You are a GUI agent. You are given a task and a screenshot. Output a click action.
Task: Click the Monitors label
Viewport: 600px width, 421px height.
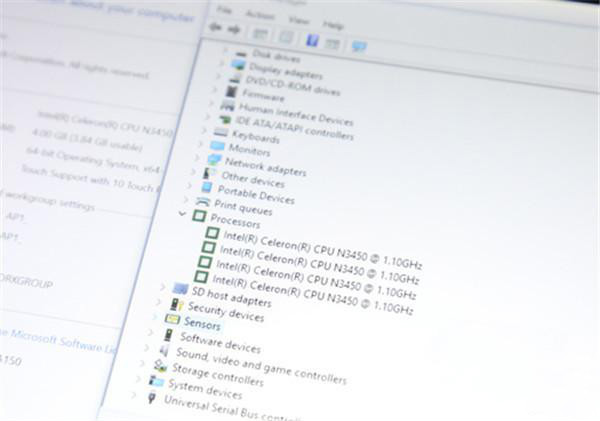pos(249,149)
